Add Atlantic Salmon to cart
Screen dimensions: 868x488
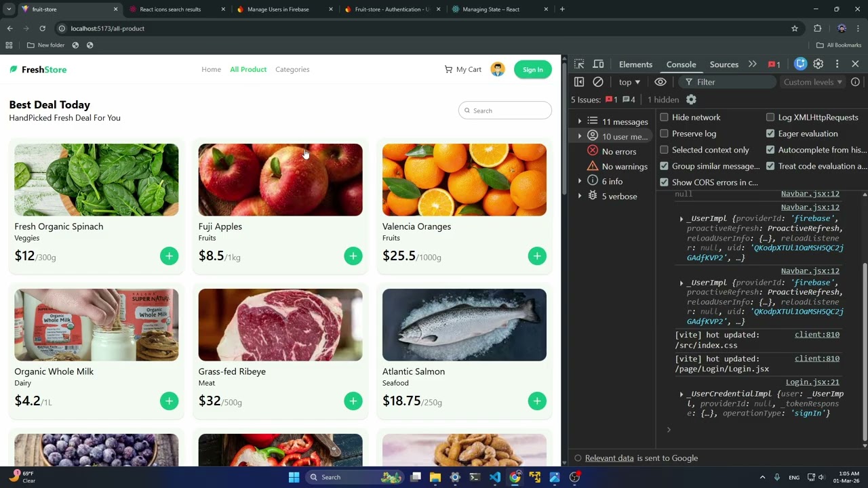(537, 401)
